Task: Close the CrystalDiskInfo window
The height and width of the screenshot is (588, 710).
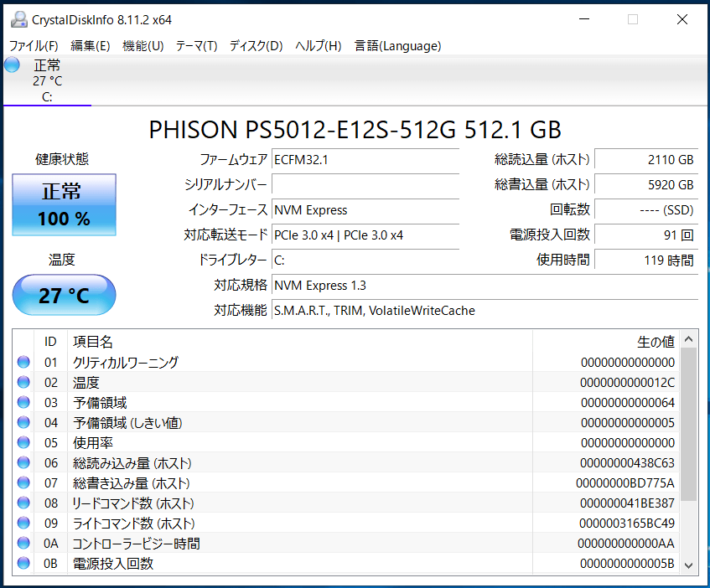Action: 682,19
